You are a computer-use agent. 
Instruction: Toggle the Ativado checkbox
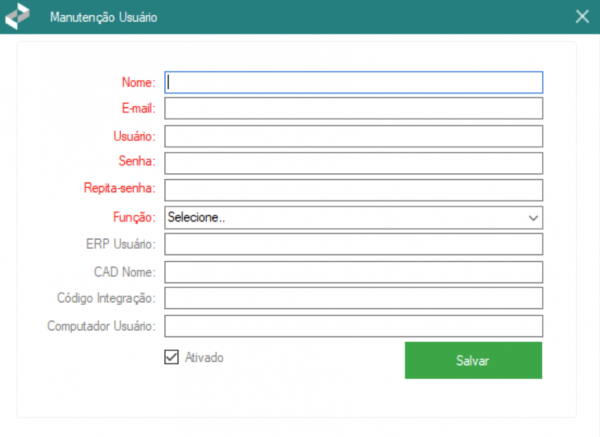(x=171, y=357)
